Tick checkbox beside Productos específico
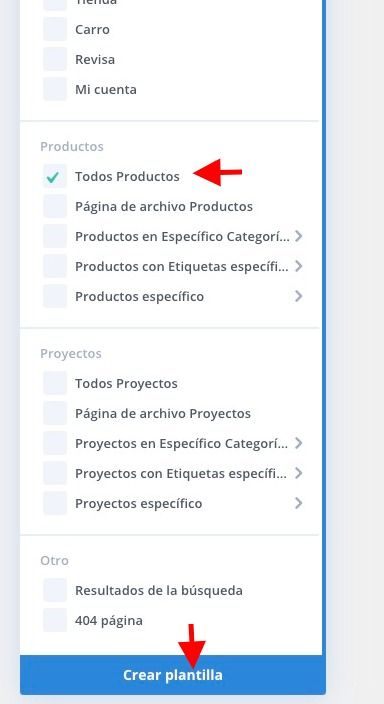The image size is (384, 704). [55, 296]
